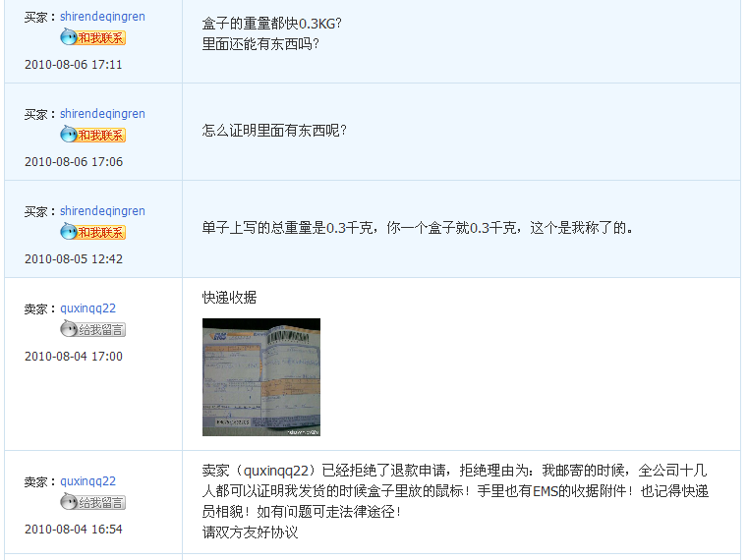Viewport: 748px width, 560px height.
Task: Select the timestamp 2010-08-05 12:42
Action: (x=74, y=259)
